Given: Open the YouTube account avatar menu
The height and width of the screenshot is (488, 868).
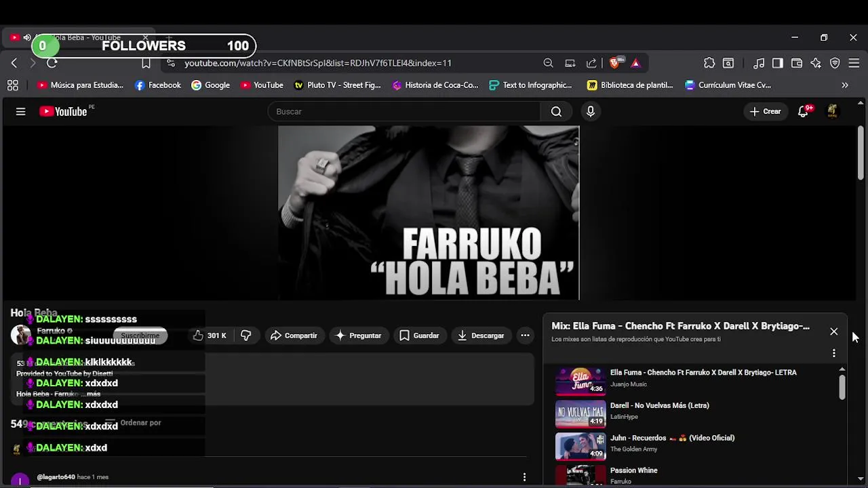Looking at the screenshot, I should click(833, 112).
